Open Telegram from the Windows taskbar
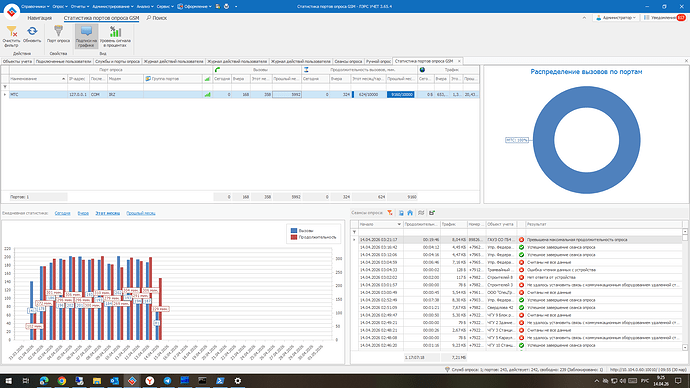 (167, 381)
